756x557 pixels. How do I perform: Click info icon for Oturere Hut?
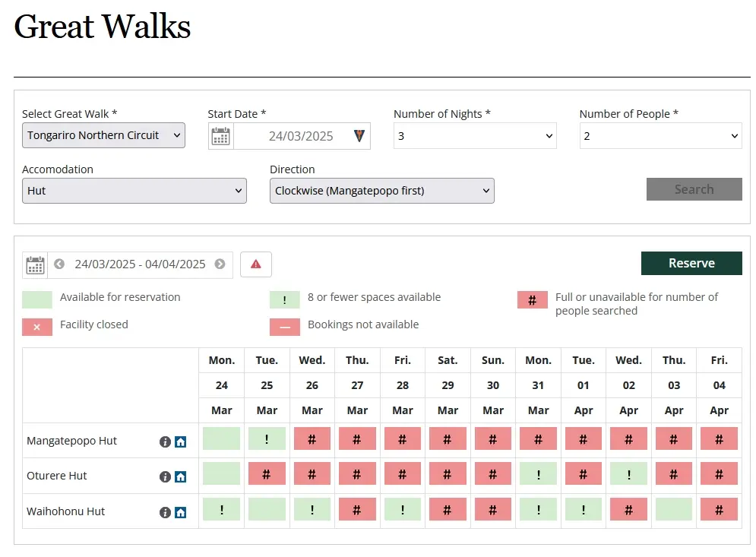[165, 477]
